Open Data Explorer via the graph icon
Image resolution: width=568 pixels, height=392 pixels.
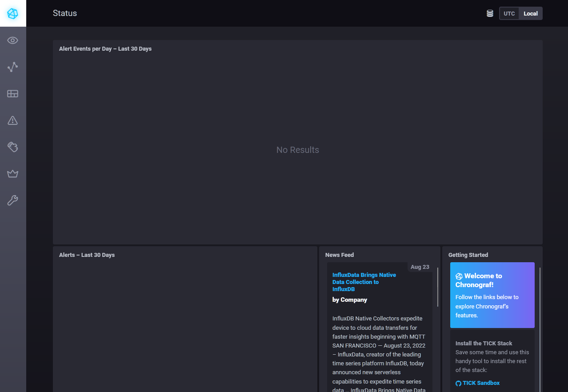point(13,67)
